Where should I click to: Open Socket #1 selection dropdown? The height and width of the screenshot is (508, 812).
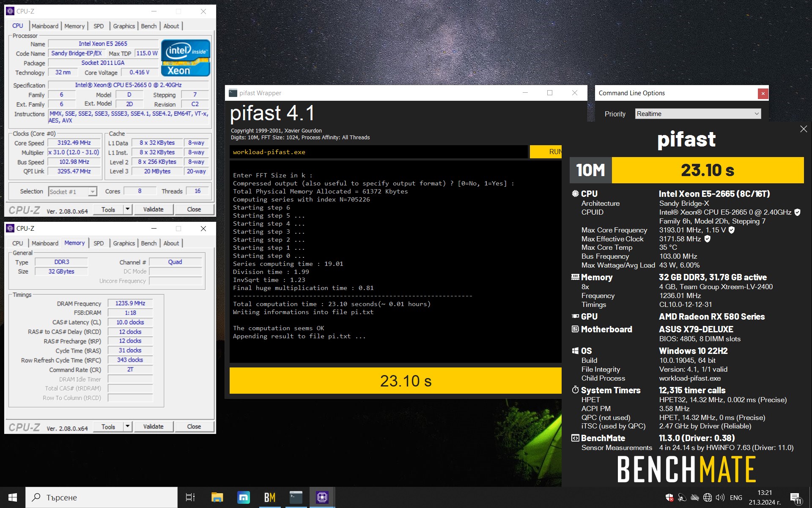point(73,192)
